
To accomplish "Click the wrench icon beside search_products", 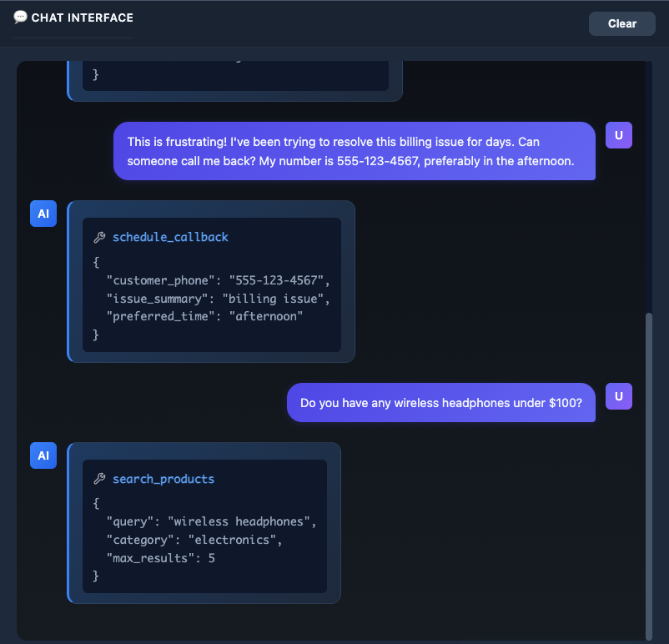I will [x=99, y=480].
